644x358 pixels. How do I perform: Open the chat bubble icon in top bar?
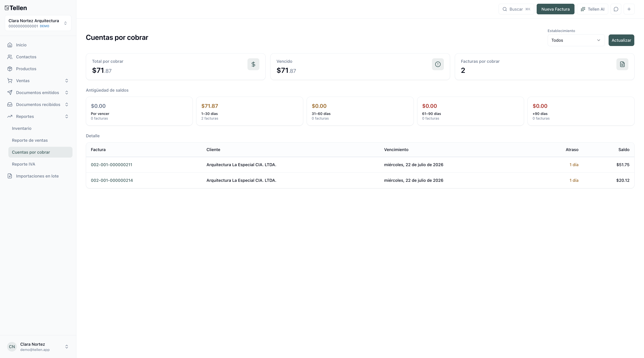pos(616,9)
